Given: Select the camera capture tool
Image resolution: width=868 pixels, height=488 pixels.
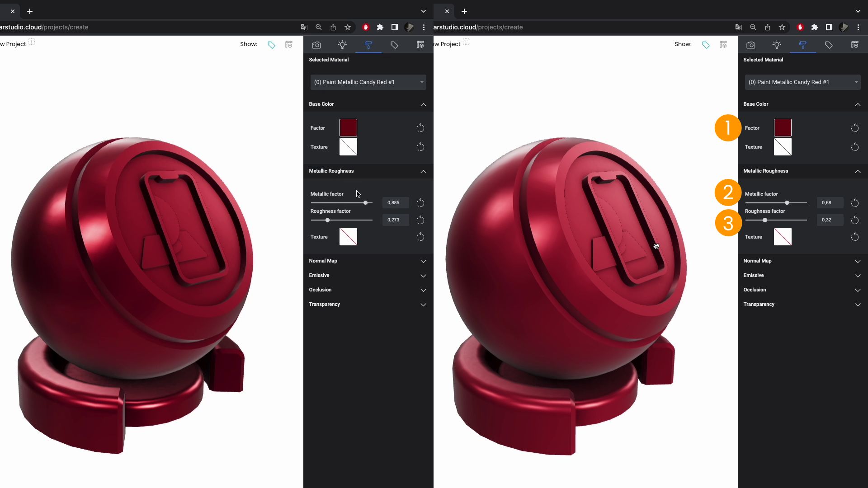Looking at the screenshot, I should (316, 45).
